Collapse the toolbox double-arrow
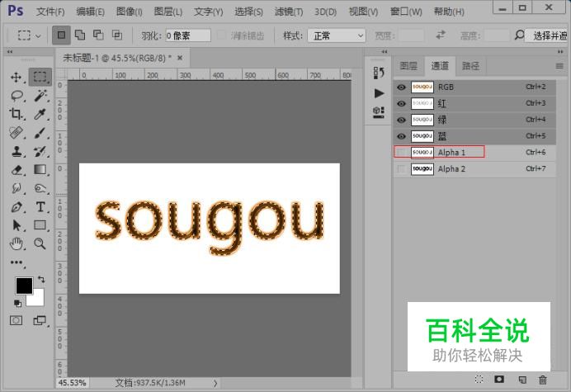Screen dimensions: 571x392 10,52
